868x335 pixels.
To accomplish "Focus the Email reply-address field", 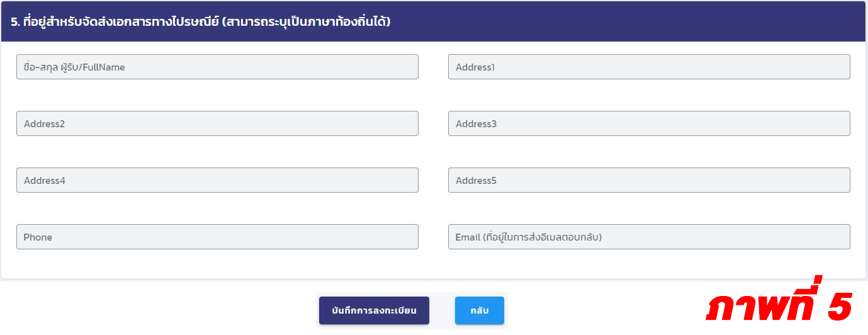I will point(649,237).
